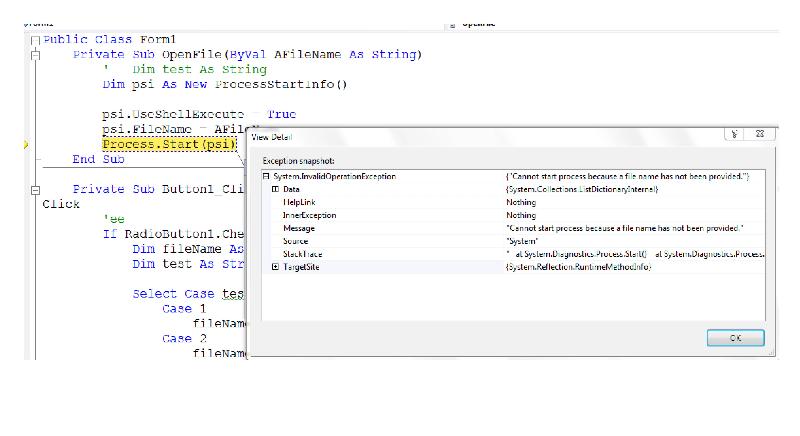Select the InnerException property row
This screenshot has height=436, width=800.
513,215
